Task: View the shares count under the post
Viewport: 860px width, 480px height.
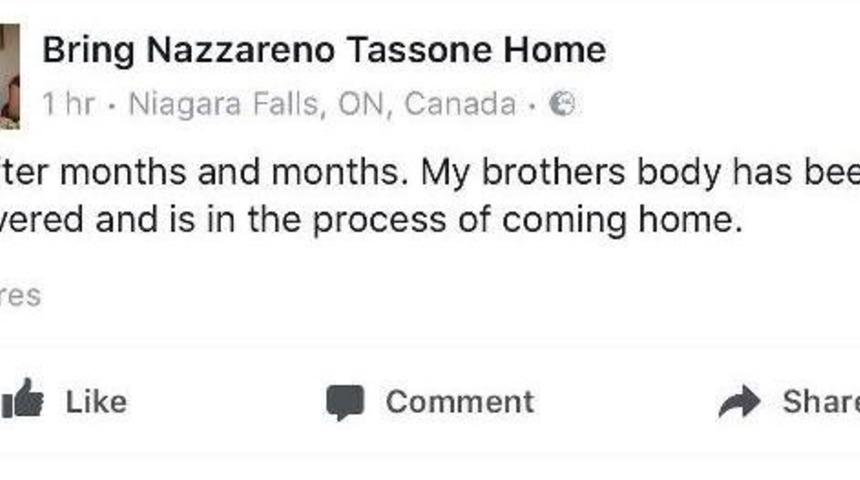Action: click(x=20, y=296)
